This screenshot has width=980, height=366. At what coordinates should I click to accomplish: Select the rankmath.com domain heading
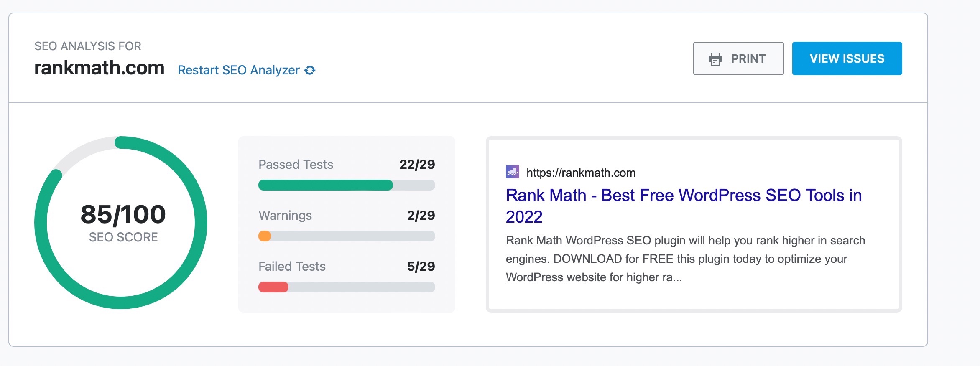coord(99,68)
